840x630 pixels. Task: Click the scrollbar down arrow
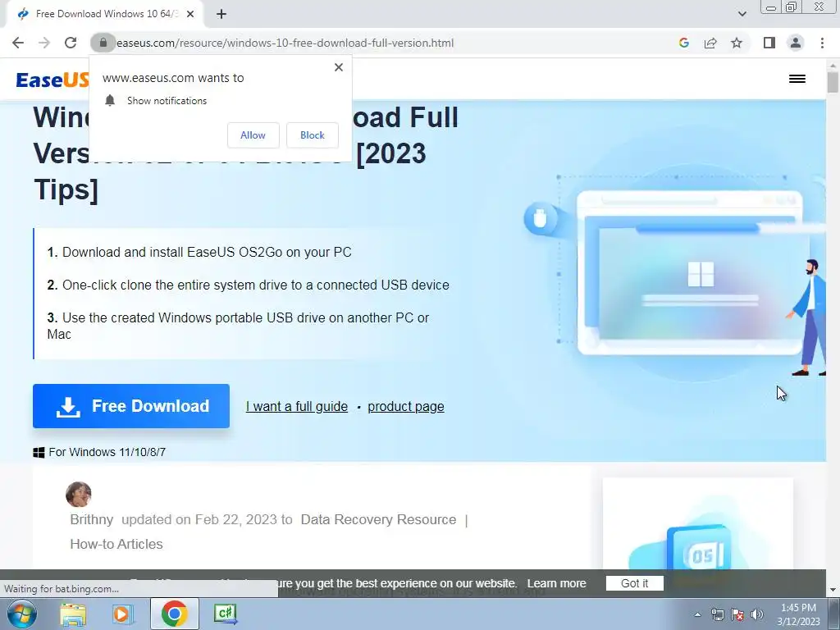click(833, 590)
